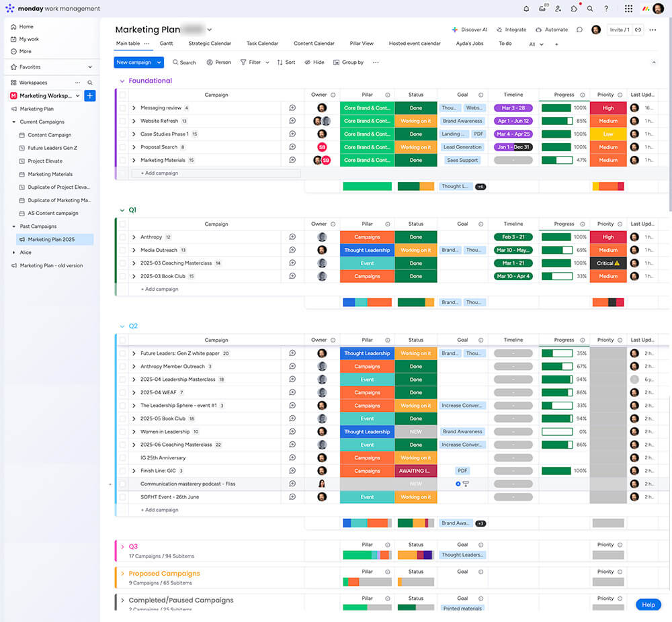Open the notifications bell icon
This screenshot has width=672, height=622.
[526, 9]
